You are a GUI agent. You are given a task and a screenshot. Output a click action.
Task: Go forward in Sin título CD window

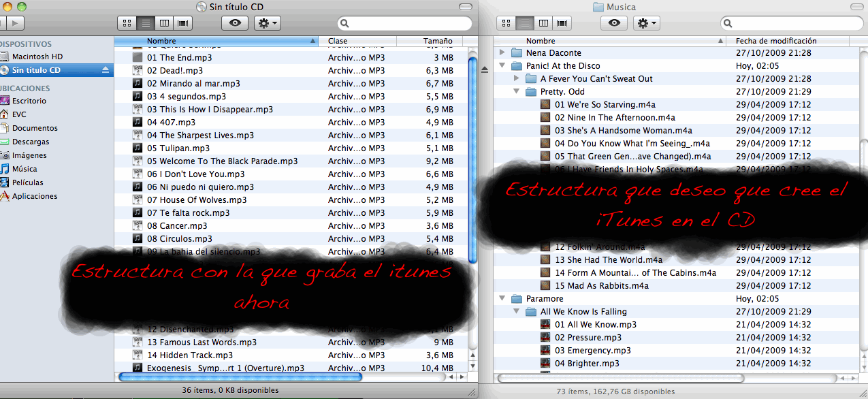(15, 23)
